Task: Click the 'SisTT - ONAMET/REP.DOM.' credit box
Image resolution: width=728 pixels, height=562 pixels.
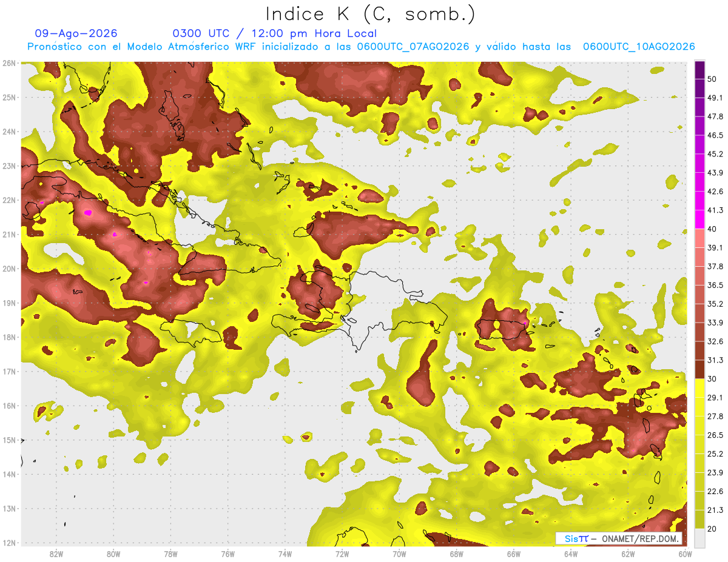Action: (x=619, y=538)
